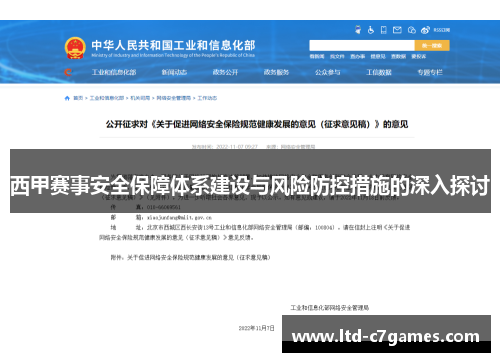
Task: Open the envelope mail icon
Action: (397, 30)
